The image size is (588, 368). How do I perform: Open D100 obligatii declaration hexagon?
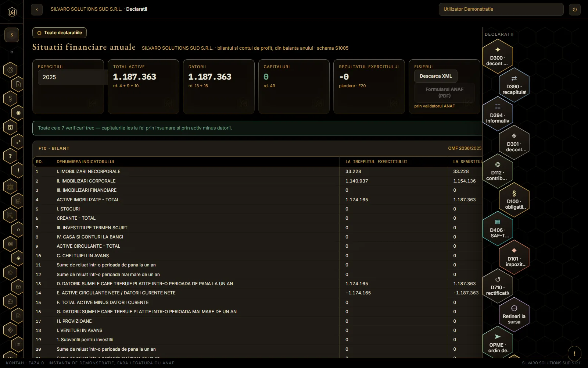tap(514, 200)
